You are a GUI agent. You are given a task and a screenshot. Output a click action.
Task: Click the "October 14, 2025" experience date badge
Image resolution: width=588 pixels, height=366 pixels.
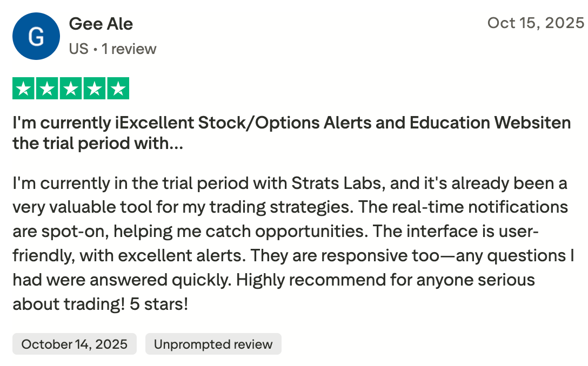pyautogui.click(x=75, y=344)
